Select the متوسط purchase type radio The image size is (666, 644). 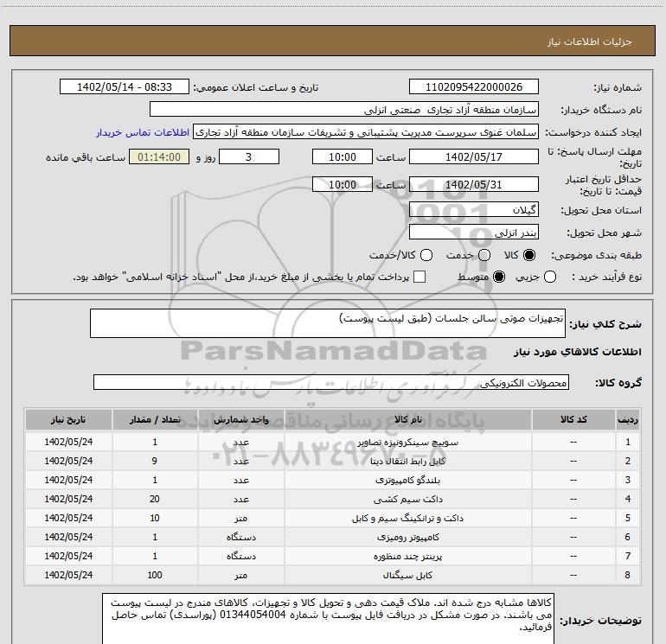tap(499, 277)
